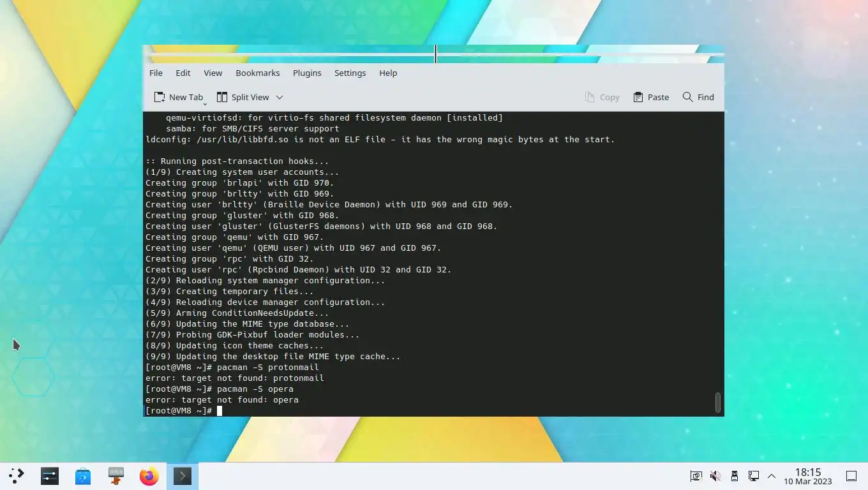Click 'samba: for SMB/CIFS server support' line
This screenshot has width=868, height=490.
pyautogui.click(x=253, y=129)
